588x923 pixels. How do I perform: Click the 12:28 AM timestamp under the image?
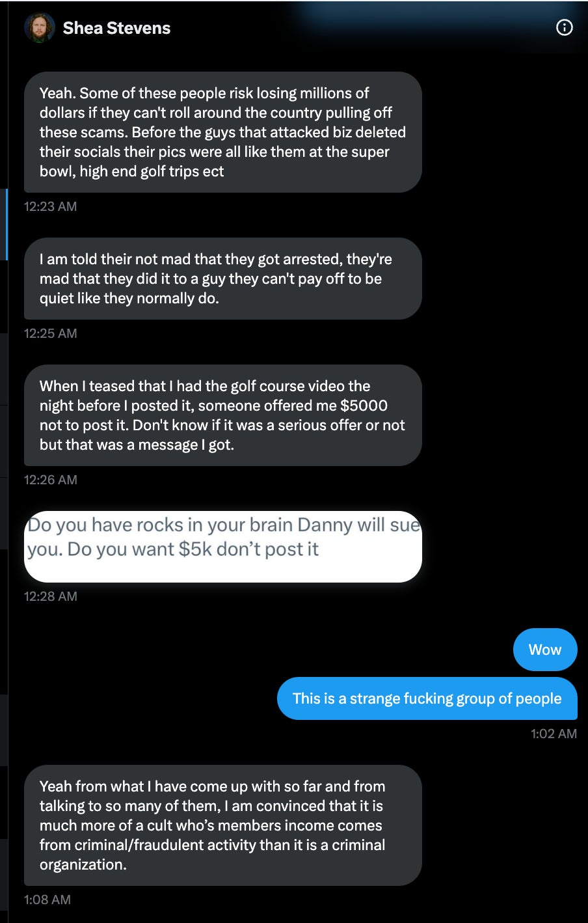[x=50, y=596]
